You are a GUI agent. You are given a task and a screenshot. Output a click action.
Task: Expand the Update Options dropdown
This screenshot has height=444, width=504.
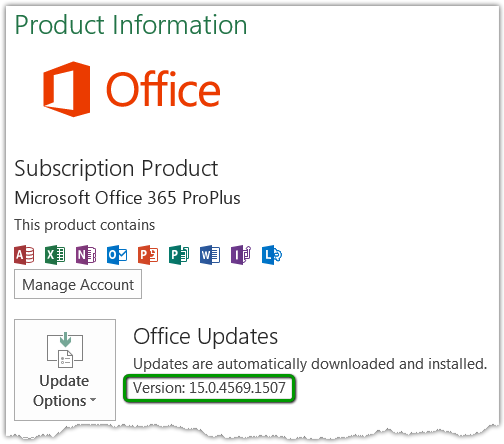[65, 370]
